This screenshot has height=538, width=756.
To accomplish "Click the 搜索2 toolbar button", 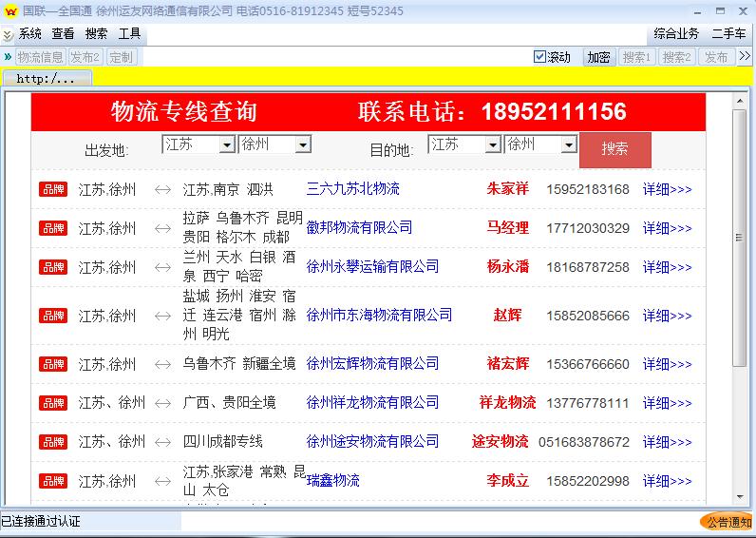I will 677,57.
